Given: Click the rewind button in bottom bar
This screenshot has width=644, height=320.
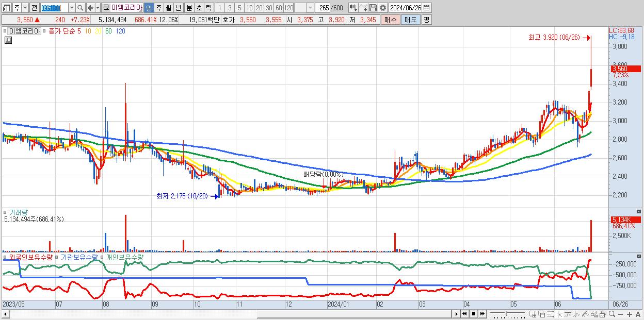Looking at the screenshot, I should [x=464, y=314].
